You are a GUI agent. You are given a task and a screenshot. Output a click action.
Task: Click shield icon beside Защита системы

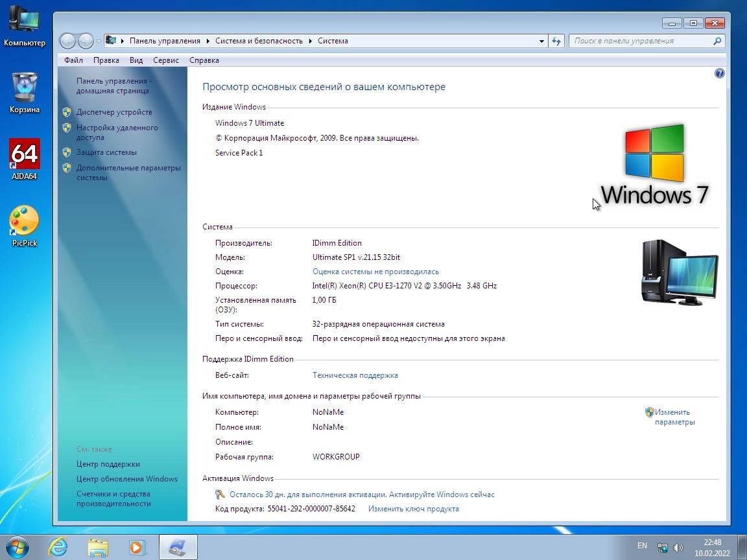(x=67, y=152)
